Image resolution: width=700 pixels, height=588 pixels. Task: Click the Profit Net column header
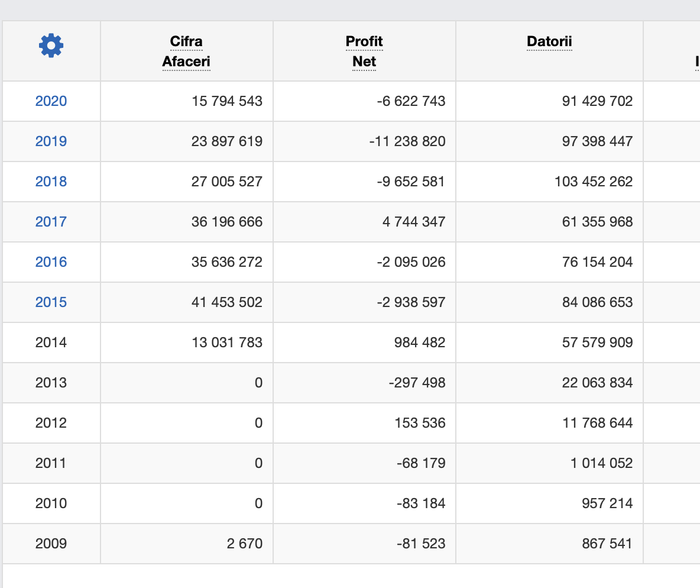(364, 51)
